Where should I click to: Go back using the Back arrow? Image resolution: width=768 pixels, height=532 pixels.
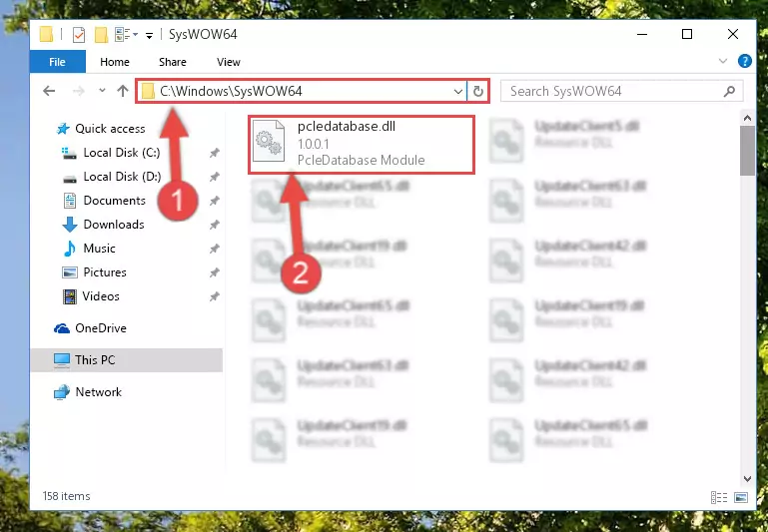click(49, 91)
